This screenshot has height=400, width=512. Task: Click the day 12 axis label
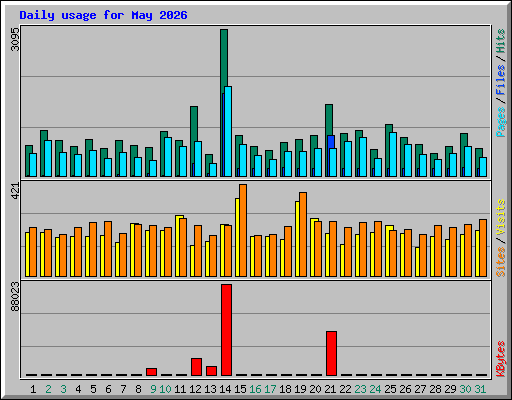(x=195, y=389)
